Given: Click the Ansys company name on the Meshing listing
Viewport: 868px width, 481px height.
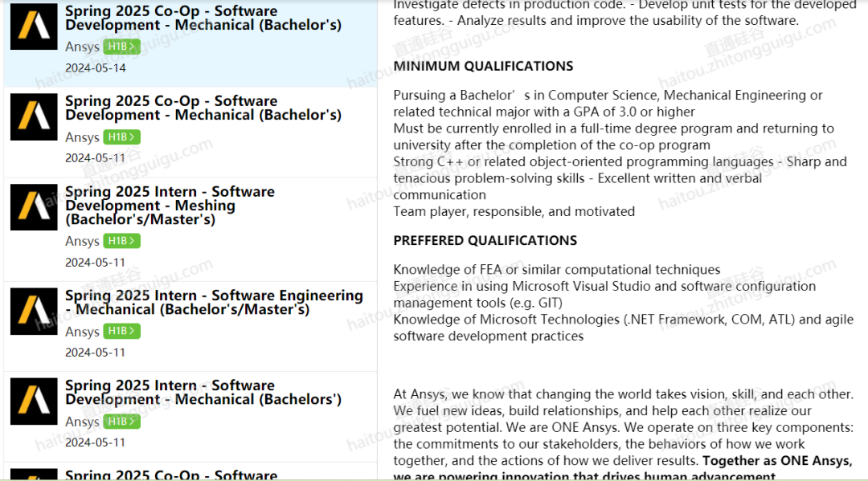Looking at the screenshot, I should point(82,241).
